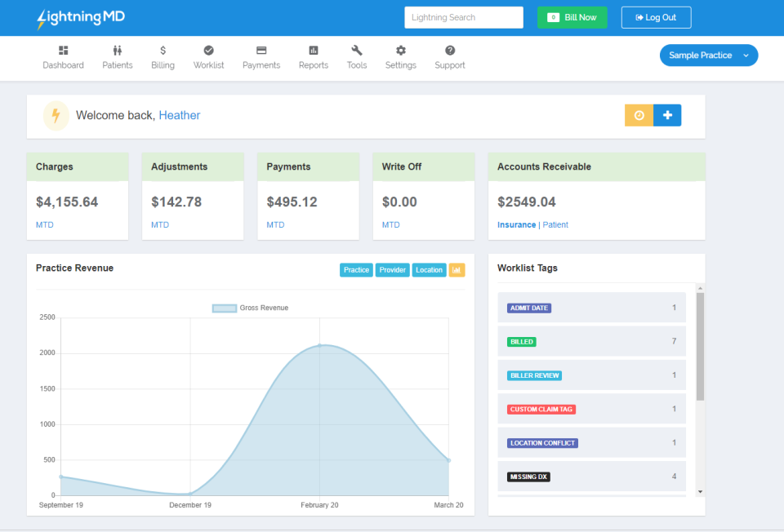Expand the Sample Practice dropdown
The width and height of the screenshot is (784, 532).
709,55
